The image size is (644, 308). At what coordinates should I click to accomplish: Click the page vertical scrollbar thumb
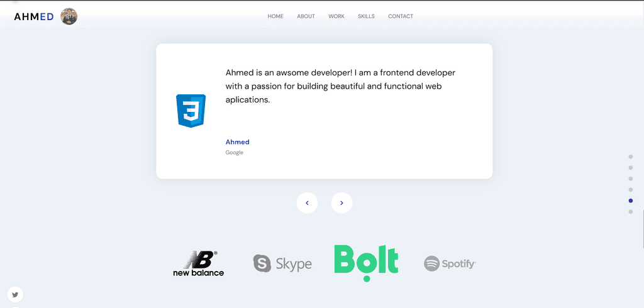point(642,228)
